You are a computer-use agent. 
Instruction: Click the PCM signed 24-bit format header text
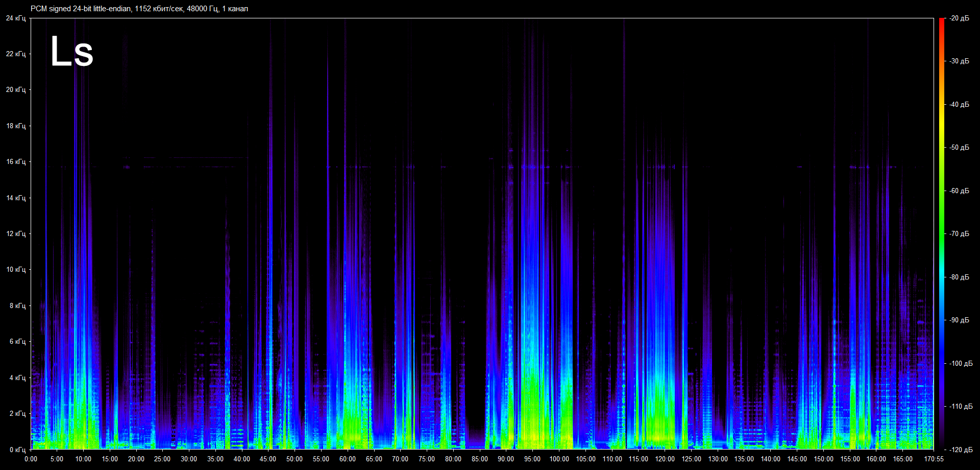coord(139,9)
